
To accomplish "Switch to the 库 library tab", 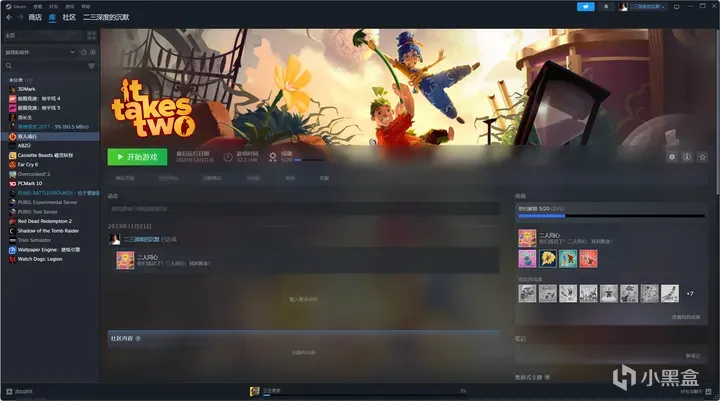I will tap(52, 17).
